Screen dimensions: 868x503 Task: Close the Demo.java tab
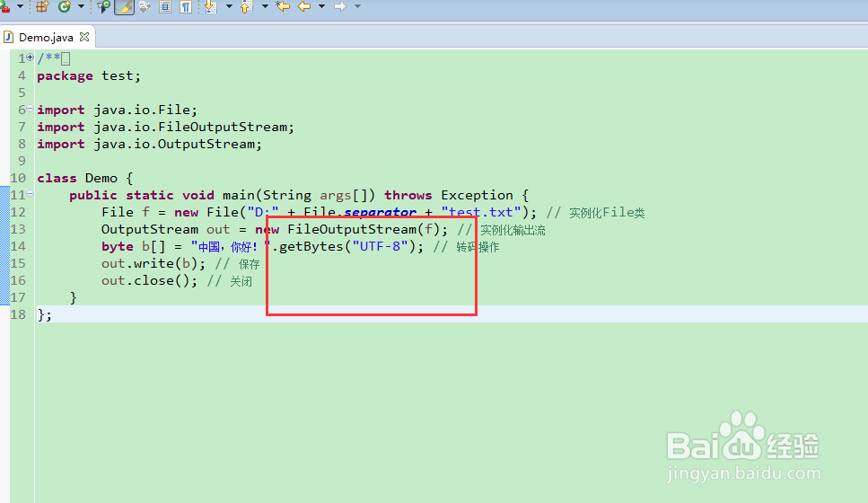click(x=84, y=37)
